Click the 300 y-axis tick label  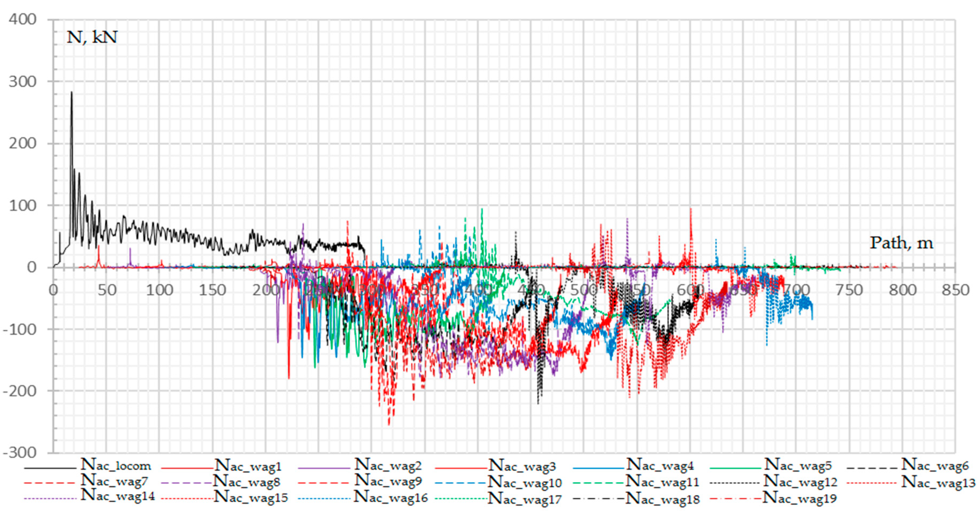pyautogui.click(x=23, y=82)
